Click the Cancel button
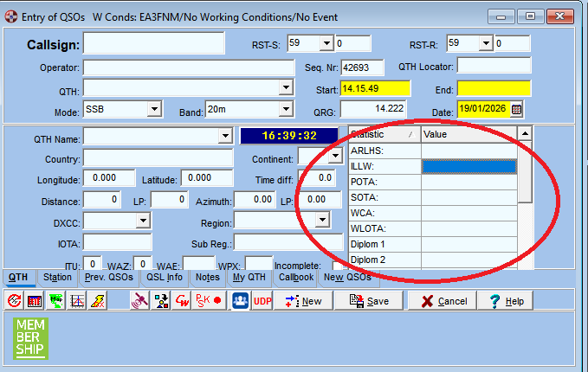The width and height of the screenshot is (588, 372). [443, 301]
